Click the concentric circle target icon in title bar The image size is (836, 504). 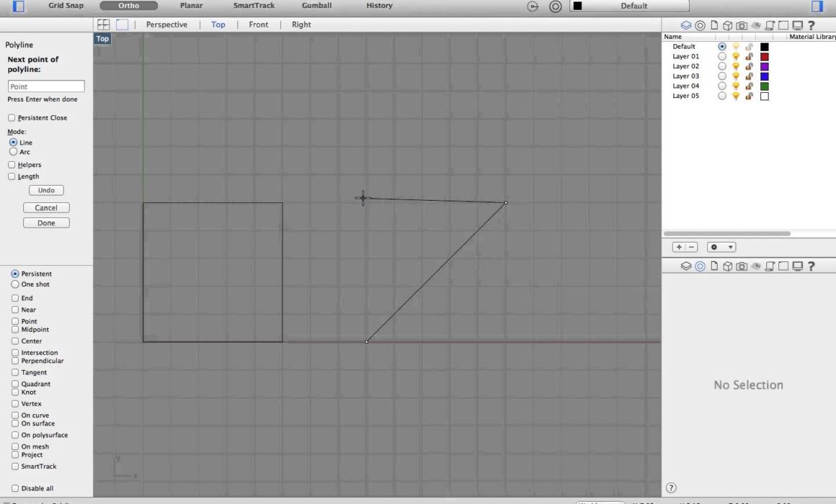click(x=556, y=6)
